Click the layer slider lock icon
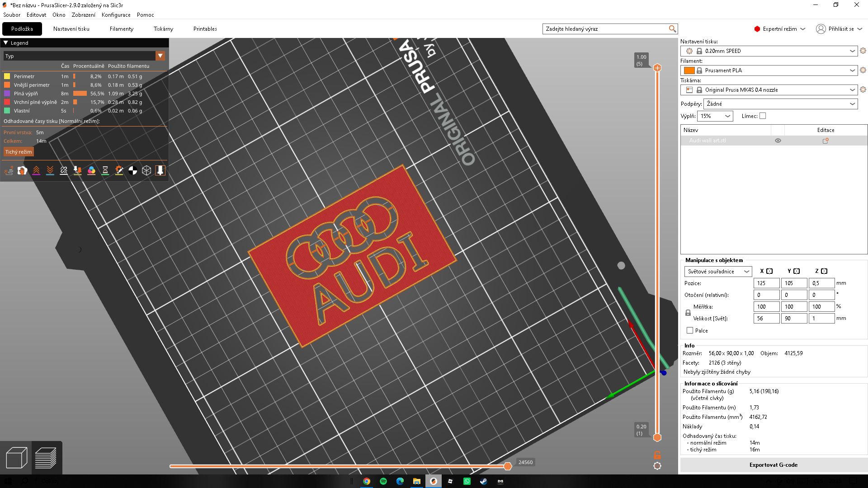The height and width of the screenshot is (488, 868). [657, 455]
